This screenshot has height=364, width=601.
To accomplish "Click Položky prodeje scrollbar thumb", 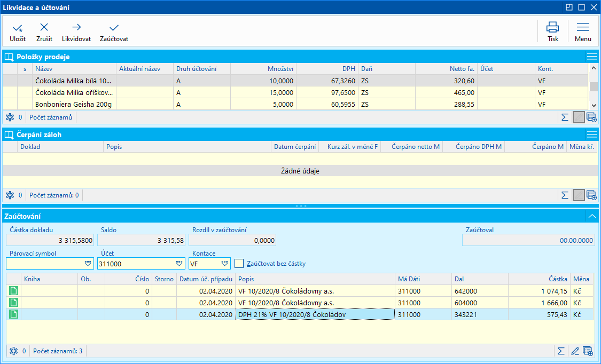I will 594,86.
